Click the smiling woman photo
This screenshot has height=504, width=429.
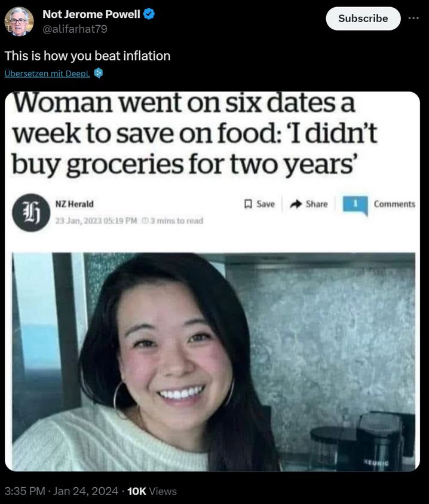[214, 362]
